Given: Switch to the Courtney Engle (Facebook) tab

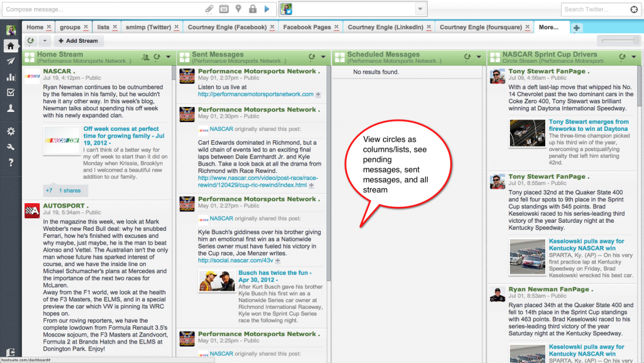Looking at the screenshot, I should 227,27.
